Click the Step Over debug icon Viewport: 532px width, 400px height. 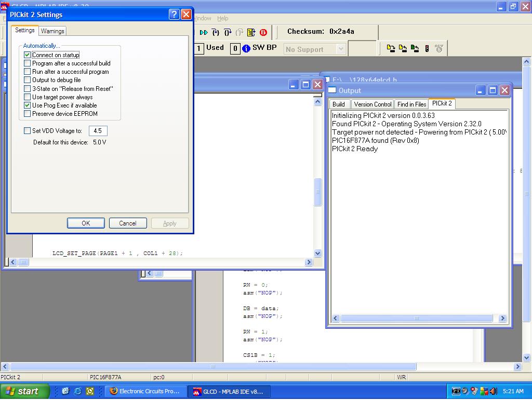228,33
